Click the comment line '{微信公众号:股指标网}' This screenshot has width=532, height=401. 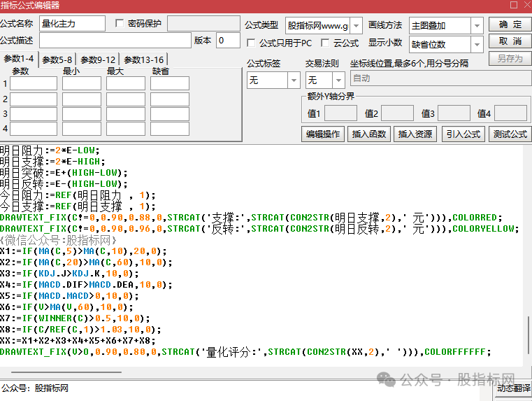[58, 240]
